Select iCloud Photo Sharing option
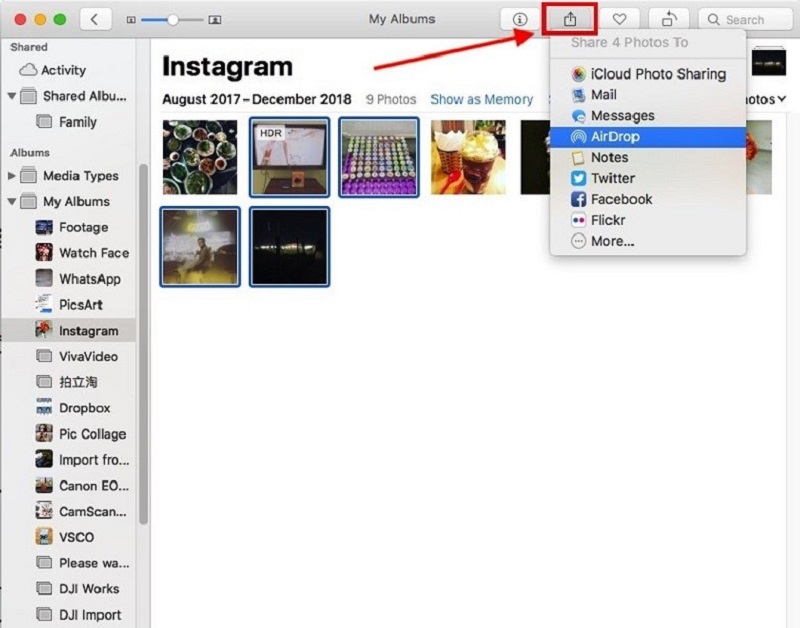 pyautogui.click(x=657, y=74)
